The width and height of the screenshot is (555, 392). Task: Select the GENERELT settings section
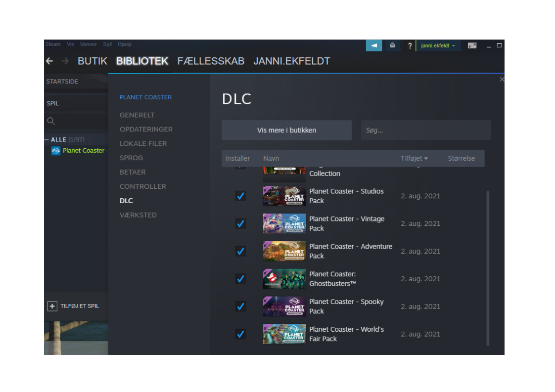click(137, 115)
